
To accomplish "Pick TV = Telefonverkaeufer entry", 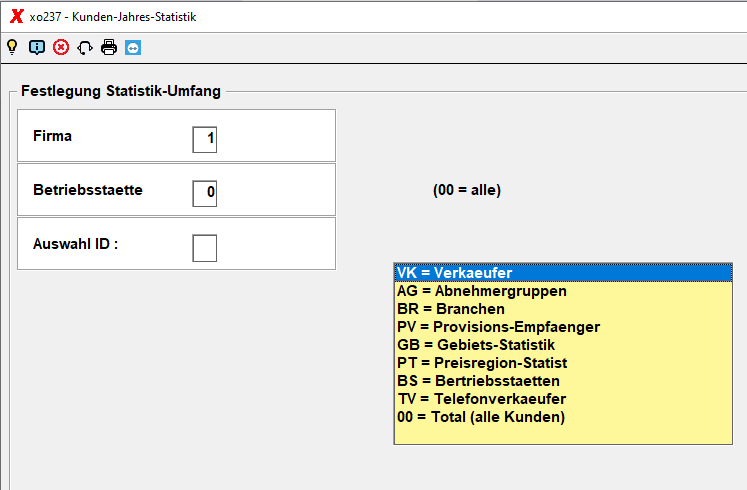I will click(564, 399).
